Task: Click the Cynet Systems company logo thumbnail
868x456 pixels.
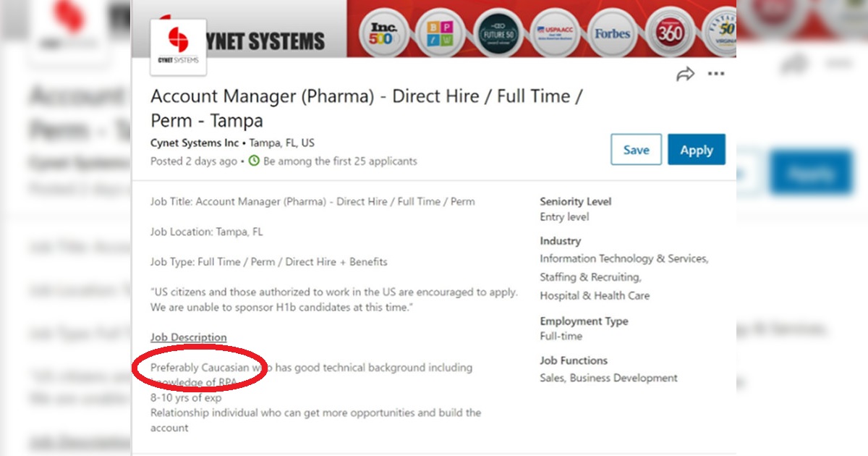Action: coord(178,47)
